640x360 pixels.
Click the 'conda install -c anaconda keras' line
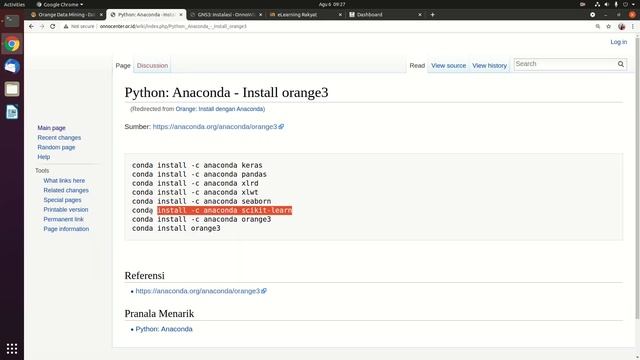tap(197, 165)
